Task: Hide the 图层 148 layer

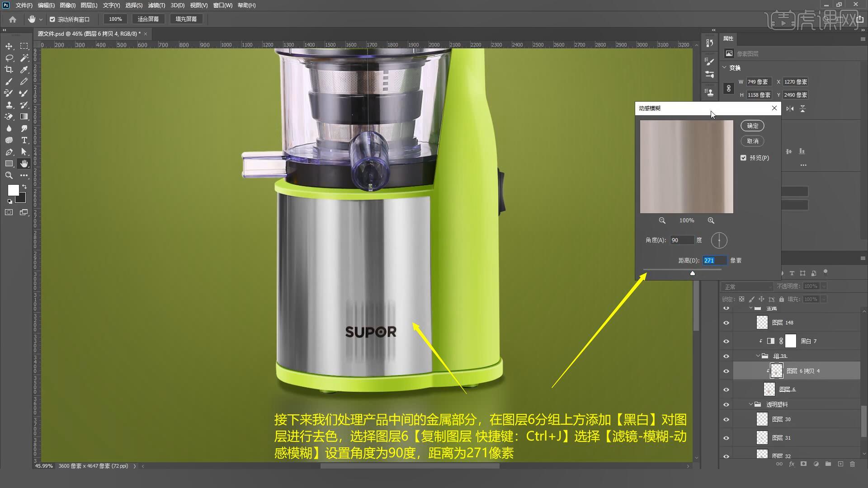Action: [726, 323]
